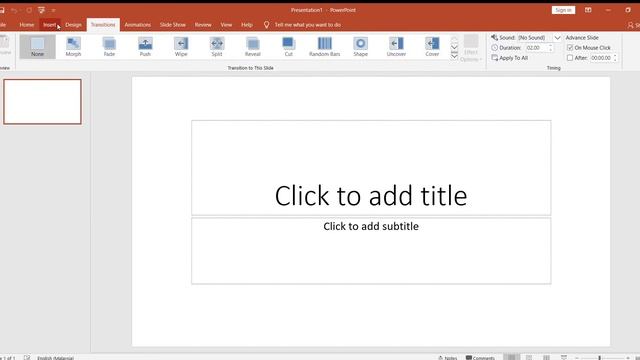This screenshot has height=360, width=640.
Task: Open the Sound dropdown list
Action: 557,38
